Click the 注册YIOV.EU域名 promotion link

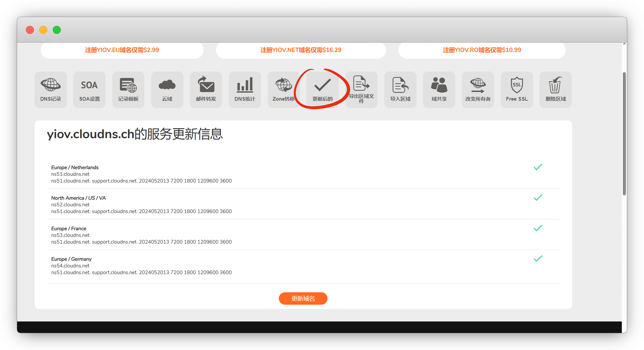122,50
